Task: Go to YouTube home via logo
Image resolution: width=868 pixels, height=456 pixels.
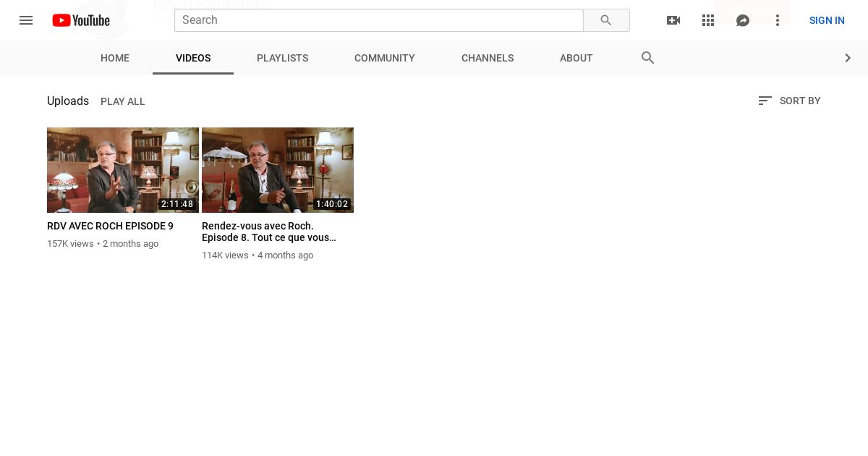Action: [x=81, y=20]
